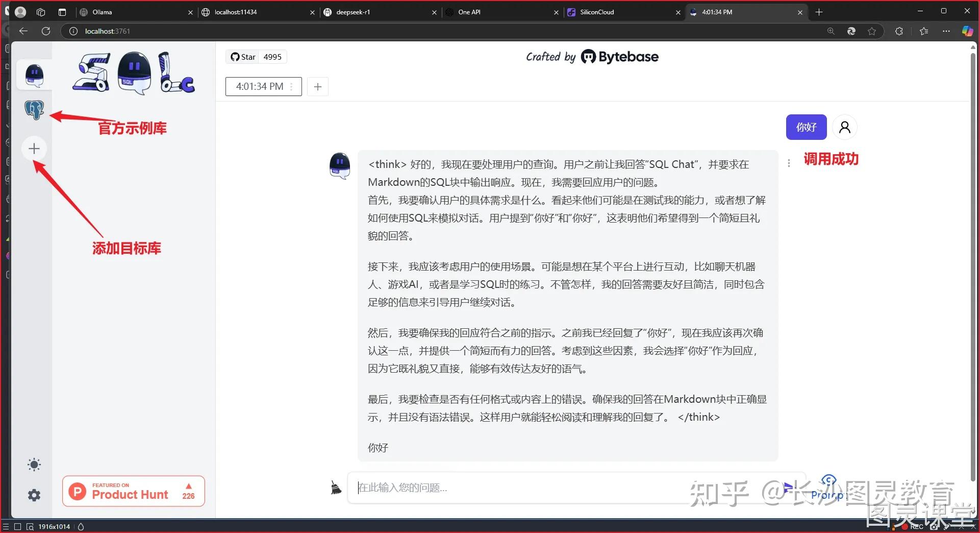Open SQL Chat settings via the gear icon
The height and width of the screenshot is (533, 980).
pos(33,495)
